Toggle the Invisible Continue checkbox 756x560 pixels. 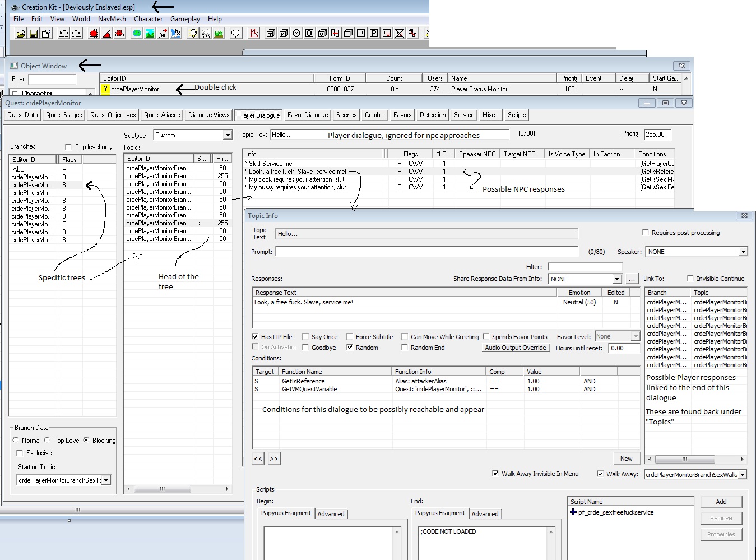[x=690, y=278]
